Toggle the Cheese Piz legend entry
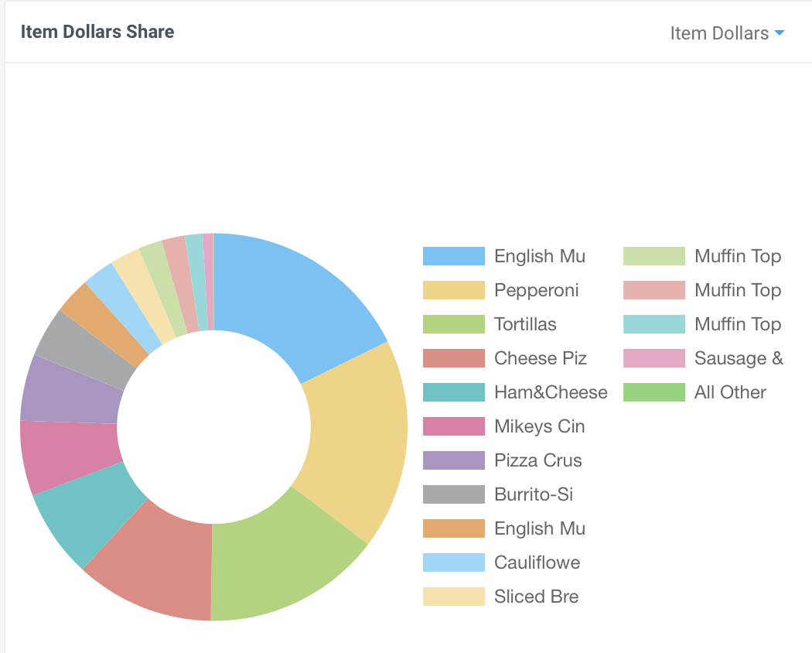This screenshot has width=812, height=653. (505, 358)
